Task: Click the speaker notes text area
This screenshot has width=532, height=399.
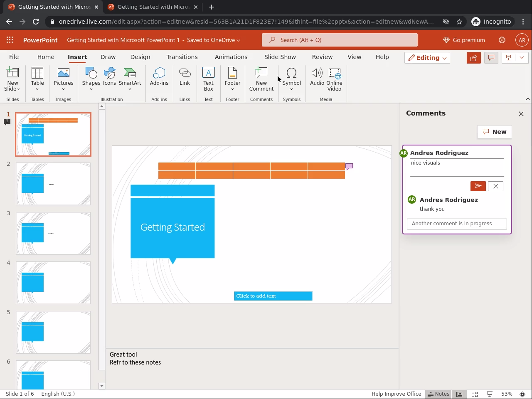Action: click(x=252, y=368)
